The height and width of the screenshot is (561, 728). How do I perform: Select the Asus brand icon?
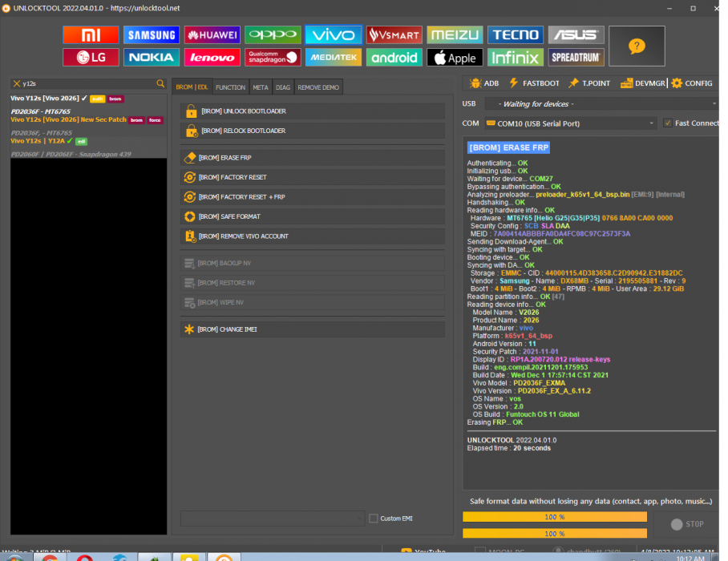(576, 34)
